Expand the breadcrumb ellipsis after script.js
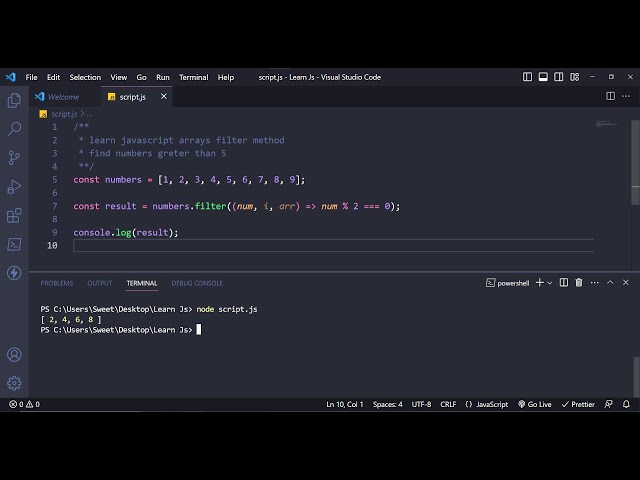 click(x=89, y=114)
